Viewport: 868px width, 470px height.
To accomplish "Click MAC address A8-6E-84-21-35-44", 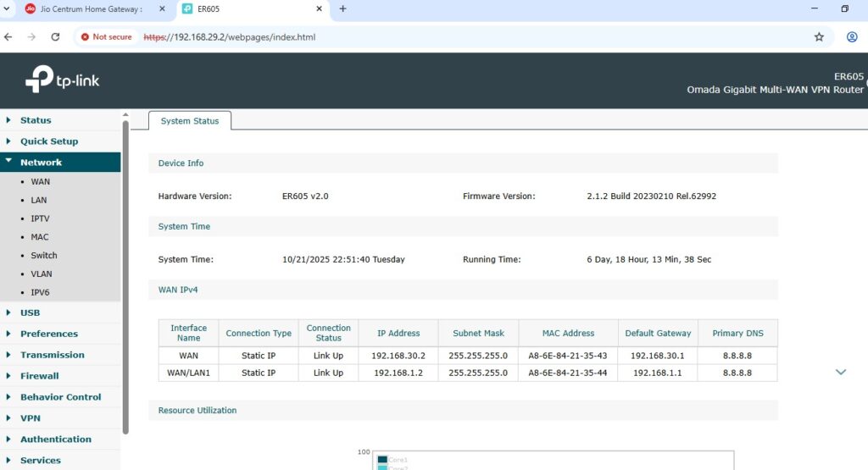I will [x=567, y=373].
